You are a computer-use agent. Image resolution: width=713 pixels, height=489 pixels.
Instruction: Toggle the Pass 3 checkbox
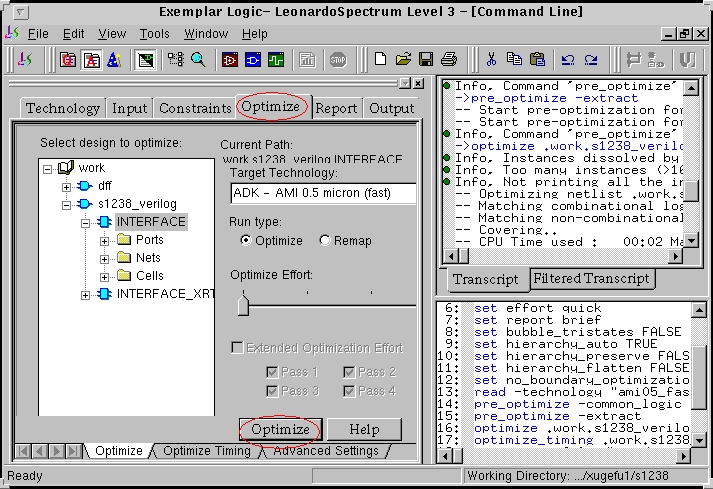pos(272,391)
